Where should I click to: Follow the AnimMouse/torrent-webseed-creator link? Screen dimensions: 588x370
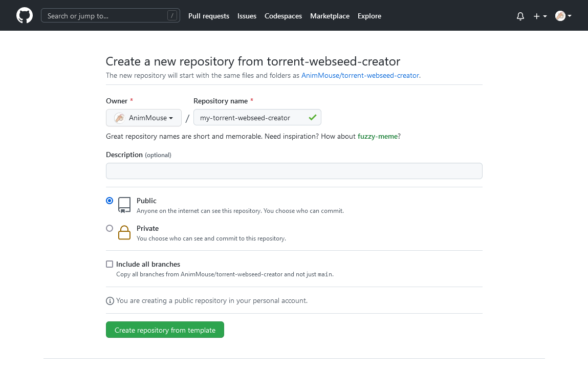tap(360, 75)
